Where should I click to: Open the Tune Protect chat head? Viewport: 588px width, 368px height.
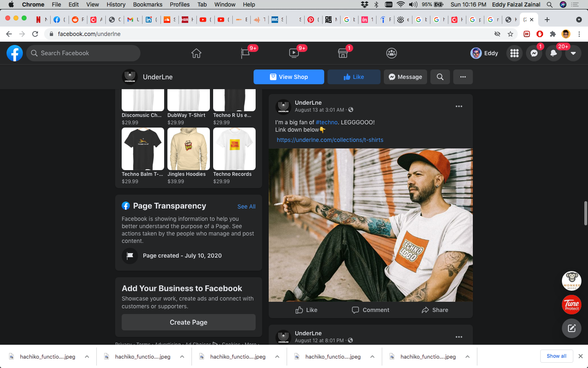[572, 305]
